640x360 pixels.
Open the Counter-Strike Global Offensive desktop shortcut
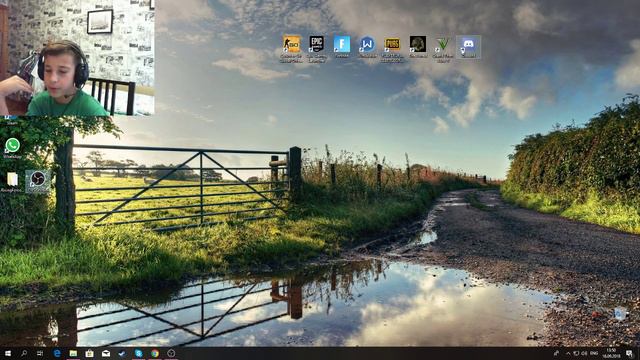[291, 49]
